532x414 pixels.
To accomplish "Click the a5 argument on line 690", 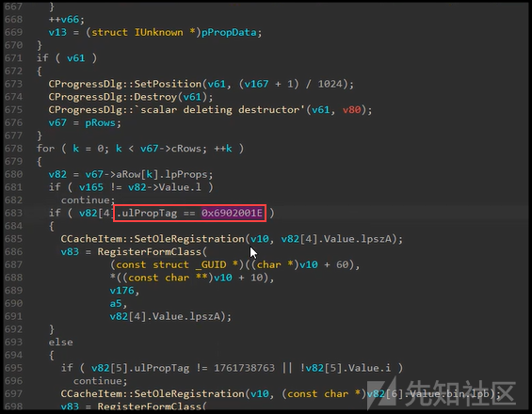I will click(116, 304).
